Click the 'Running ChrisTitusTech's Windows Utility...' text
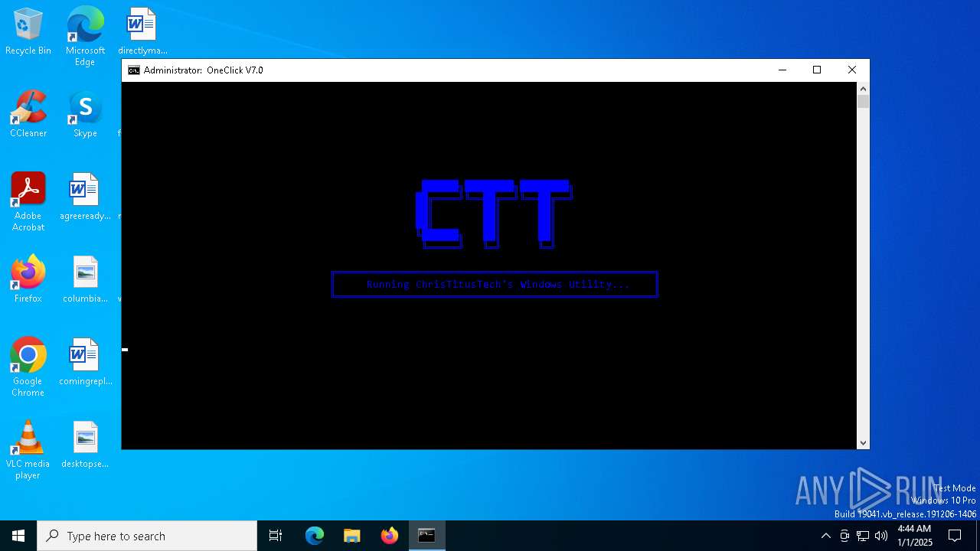980x551 pixels. point(498,285)
